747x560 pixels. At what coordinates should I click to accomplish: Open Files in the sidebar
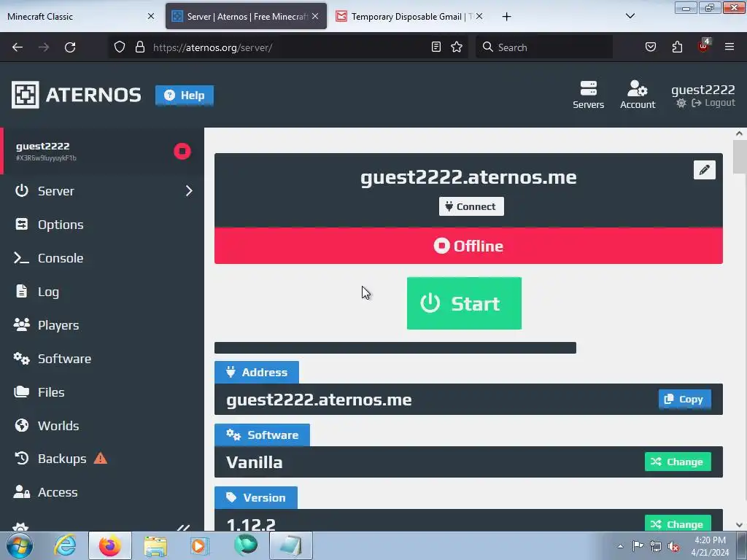pos(102,392)
